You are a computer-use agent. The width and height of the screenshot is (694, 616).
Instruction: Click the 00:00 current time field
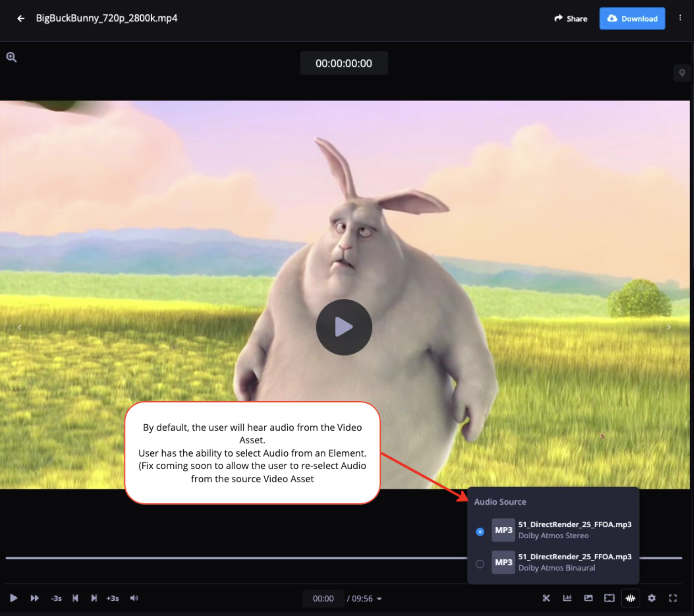(x=323, y=599)
